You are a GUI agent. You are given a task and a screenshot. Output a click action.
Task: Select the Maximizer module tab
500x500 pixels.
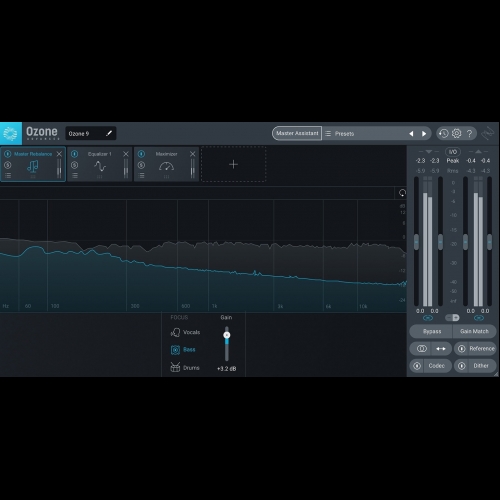(166, 164)
